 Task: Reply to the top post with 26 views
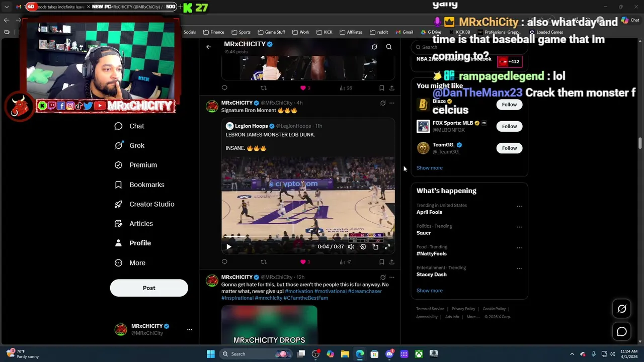point(224,88)
